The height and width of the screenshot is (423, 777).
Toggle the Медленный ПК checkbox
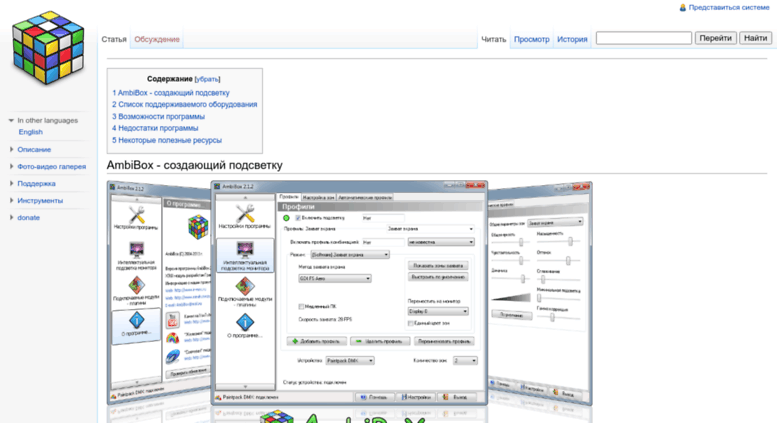[x=301, y=307]
